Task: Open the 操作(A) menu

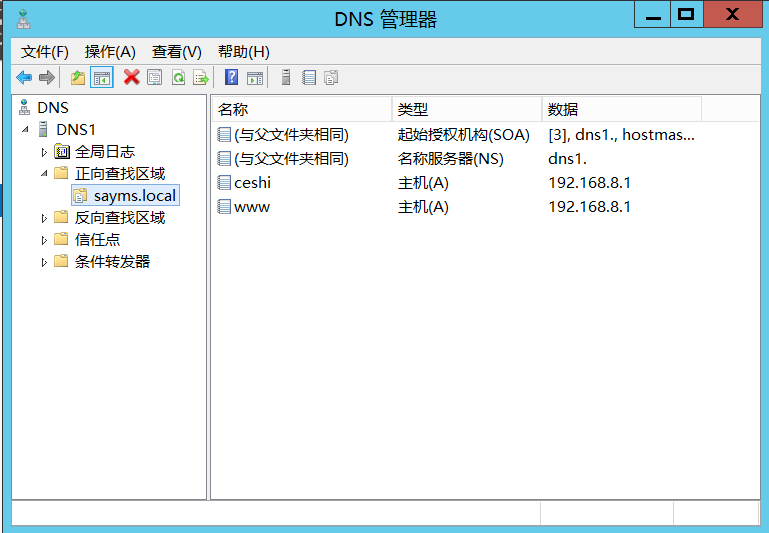Action: (110, 52)
